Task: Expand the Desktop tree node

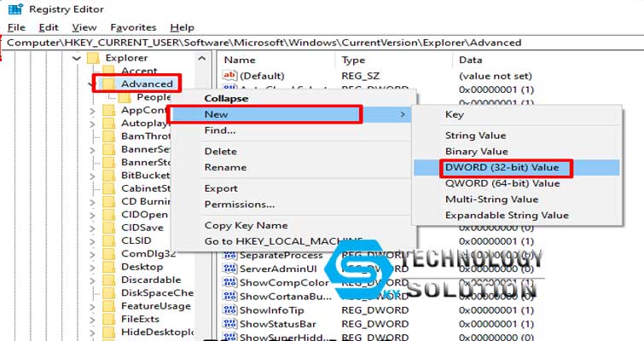Action: (x=92, y=268)
